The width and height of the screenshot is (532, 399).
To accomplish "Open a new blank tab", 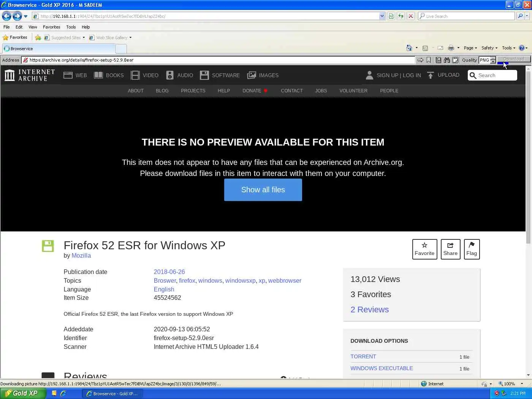I will coord(121,49).
